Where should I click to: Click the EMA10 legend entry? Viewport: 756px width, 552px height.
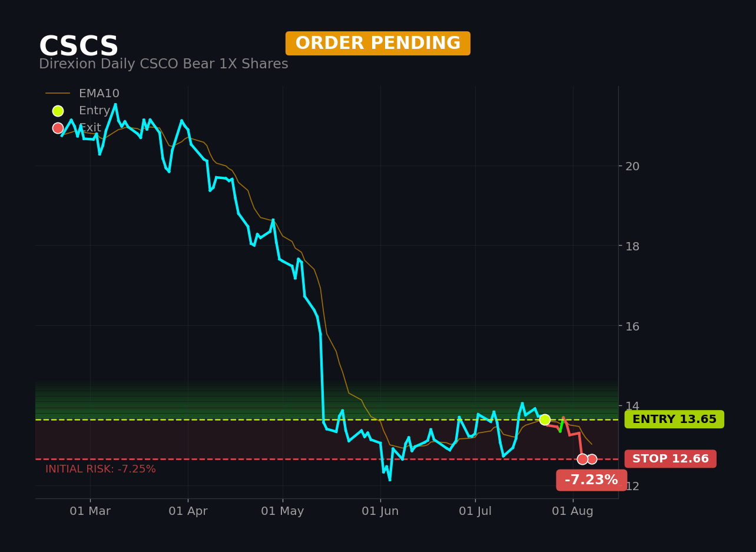(x=82, y=94)
